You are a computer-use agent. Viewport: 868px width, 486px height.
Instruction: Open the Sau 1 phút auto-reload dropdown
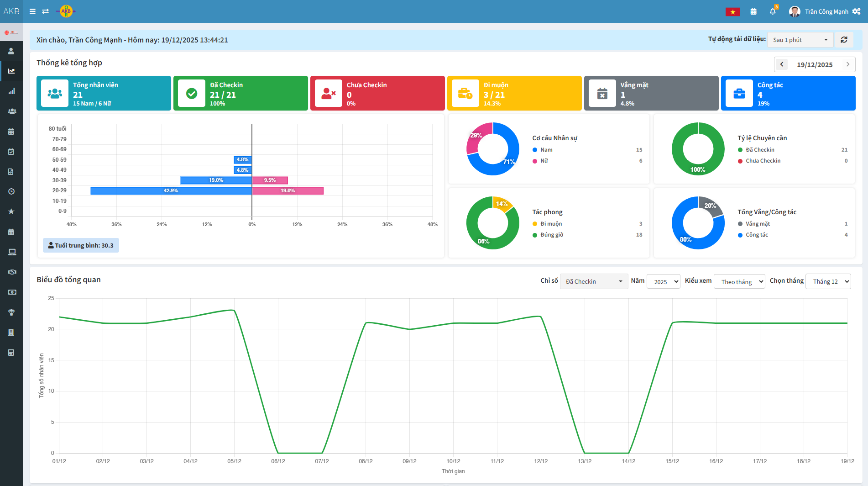800,40
